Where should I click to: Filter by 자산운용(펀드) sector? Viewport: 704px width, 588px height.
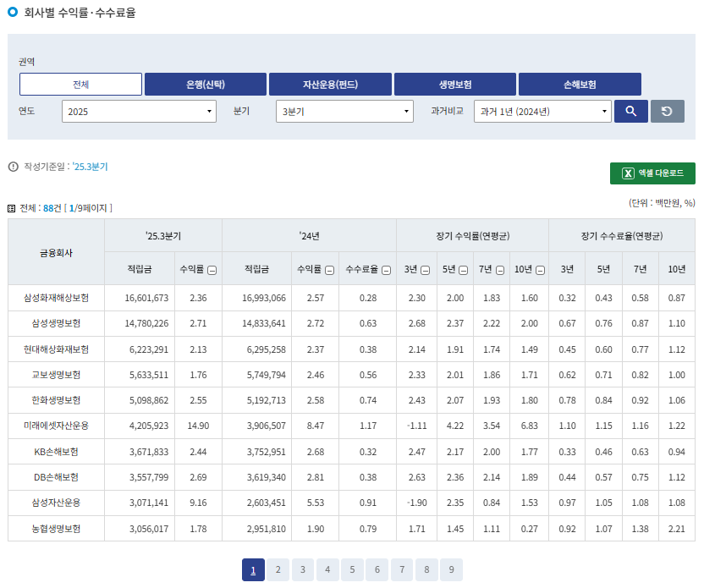click(330, 85)
